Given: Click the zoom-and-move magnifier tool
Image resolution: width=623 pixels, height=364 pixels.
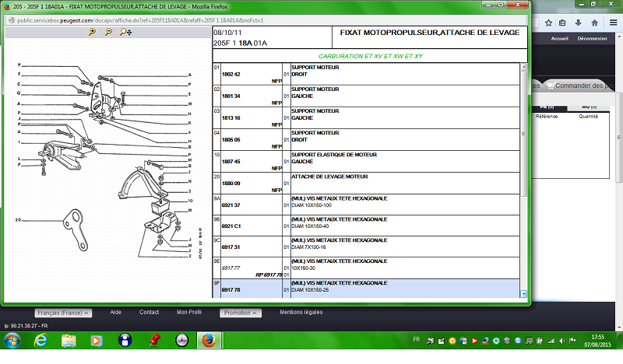Looking at the screenshot, I should pyautogui.click(x=125, y=32).
